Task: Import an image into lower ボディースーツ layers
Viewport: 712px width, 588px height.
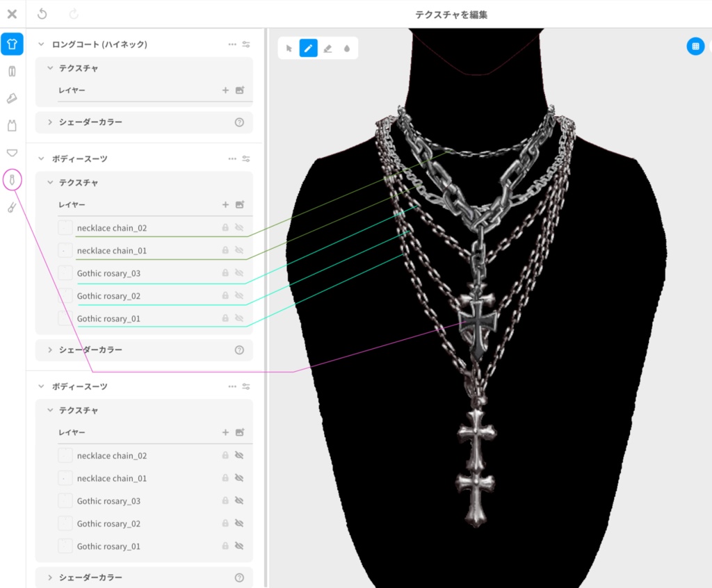Action: pos(240,432)
